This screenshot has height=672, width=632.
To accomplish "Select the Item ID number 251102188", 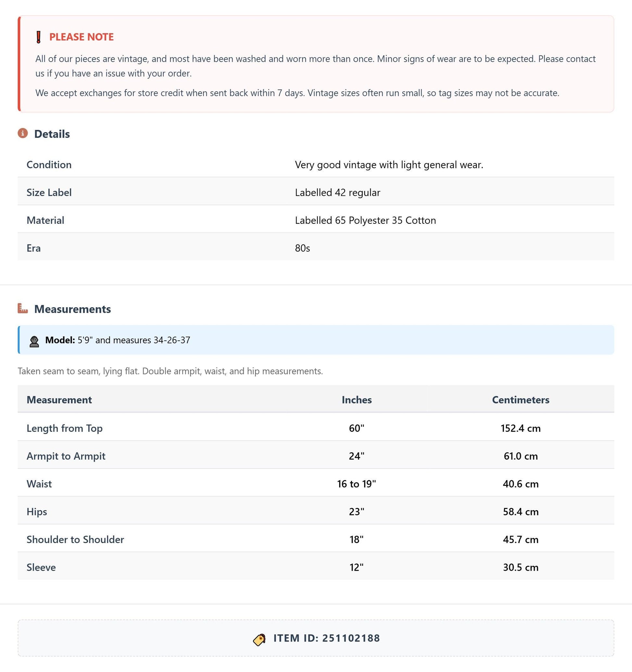I will [351, 638].
